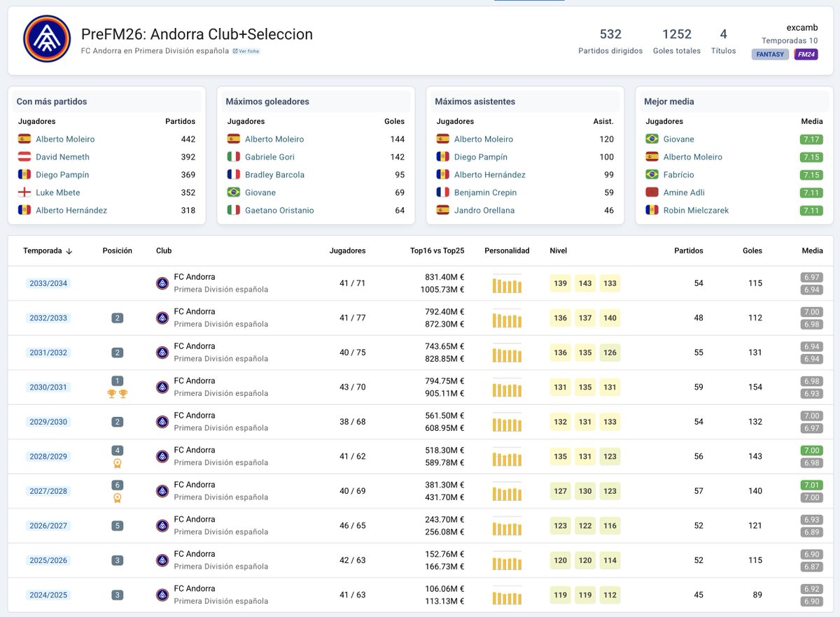Click FC Andorra crest in 2024/2025 row
The width and height of the screenshot is (840, 617).
[162, 595]
